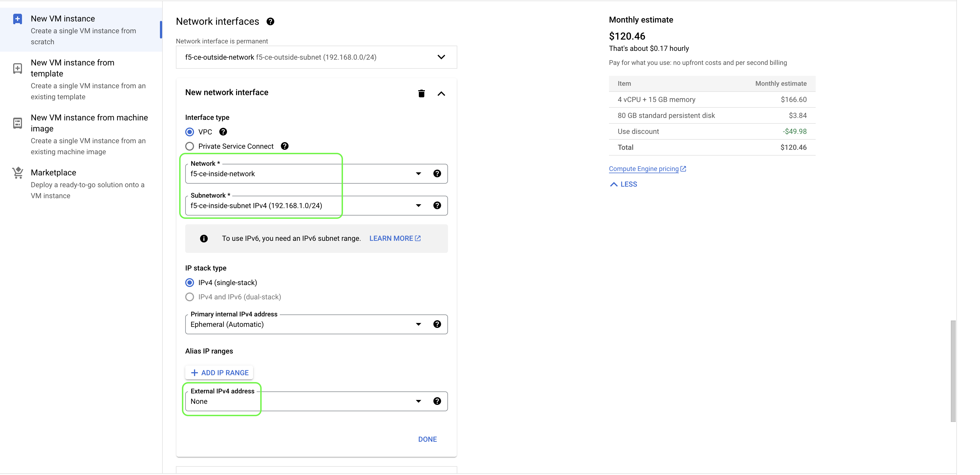980x475 pixels.
Task: Open help for VPC interface type
Action: click(x=223, y=132)
